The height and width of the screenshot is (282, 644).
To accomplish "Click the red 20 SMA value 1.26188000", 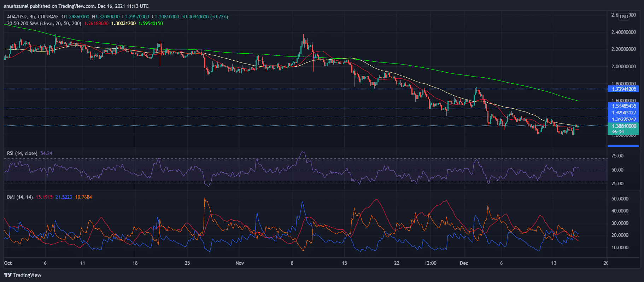I will point(96,23).
